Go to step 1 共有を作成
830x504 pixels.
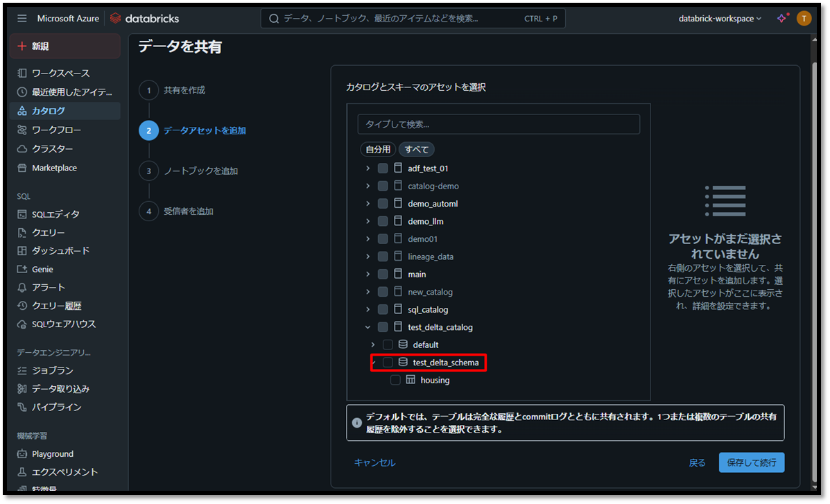tap(172, 90)
